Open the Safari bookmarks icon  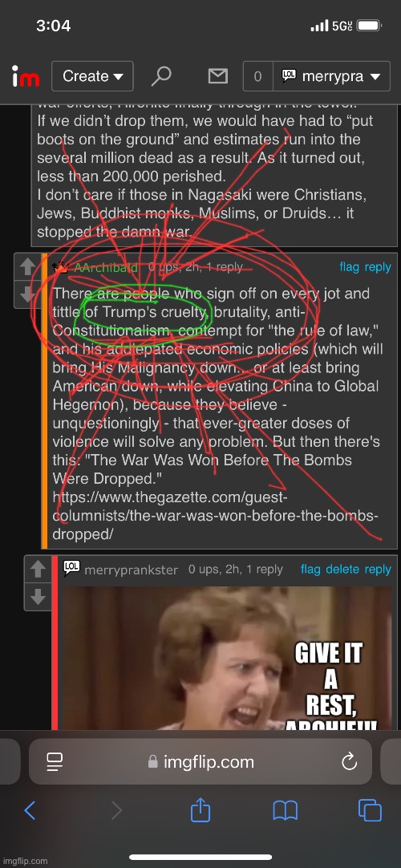[285, 812]
